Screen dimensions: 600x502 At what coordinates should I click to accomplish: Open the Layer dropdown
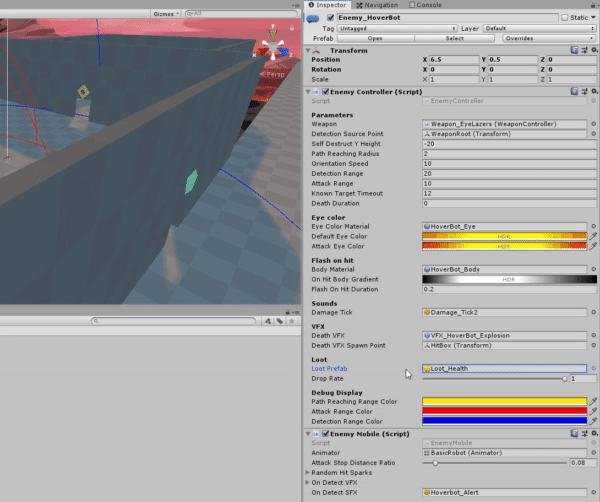(540, 28)
